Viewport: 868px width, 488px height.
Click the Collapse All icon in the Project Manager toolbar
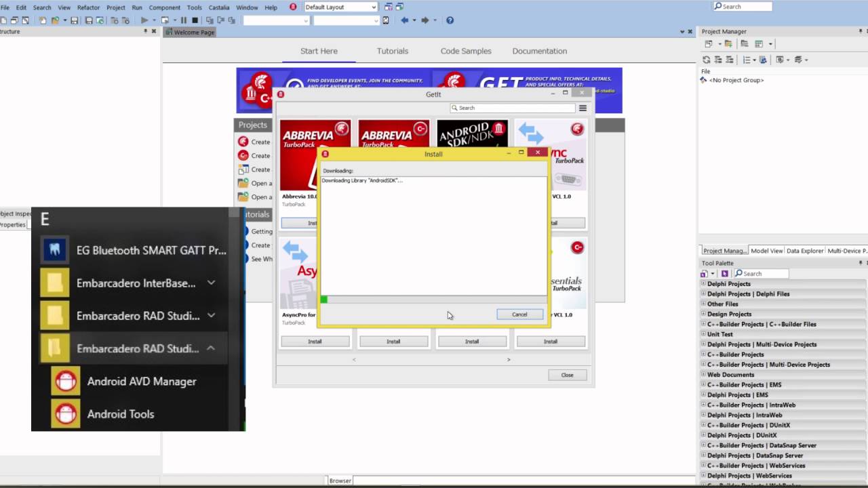coord(730,60)
